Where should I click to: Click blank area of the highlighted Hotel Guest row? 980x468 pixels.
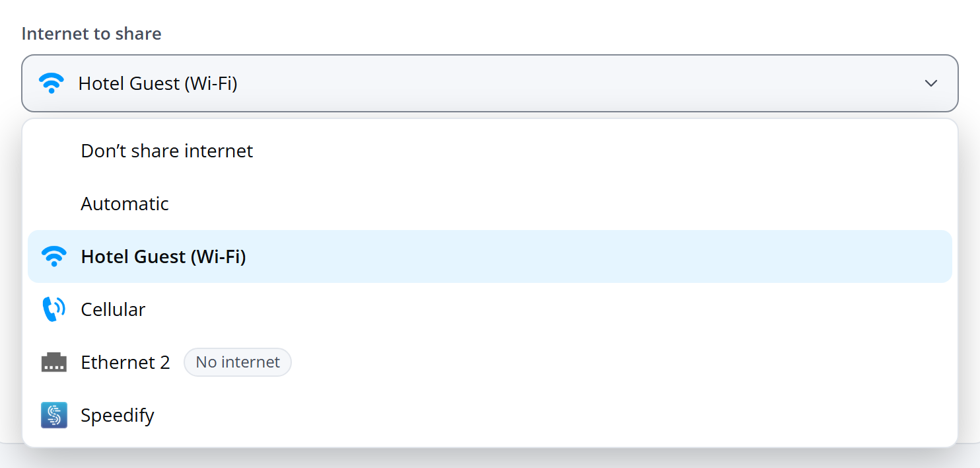click(x=594, y=256)
